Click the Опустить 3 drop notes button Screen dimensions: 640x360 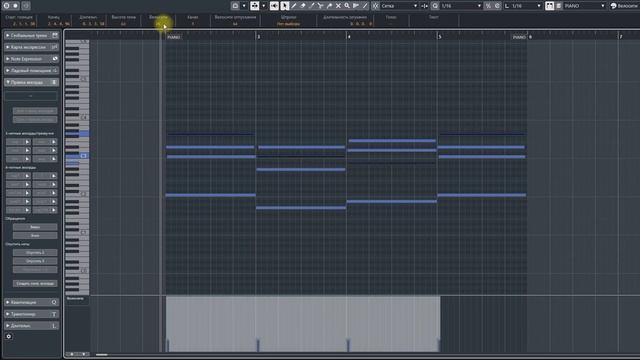[35, 261]
